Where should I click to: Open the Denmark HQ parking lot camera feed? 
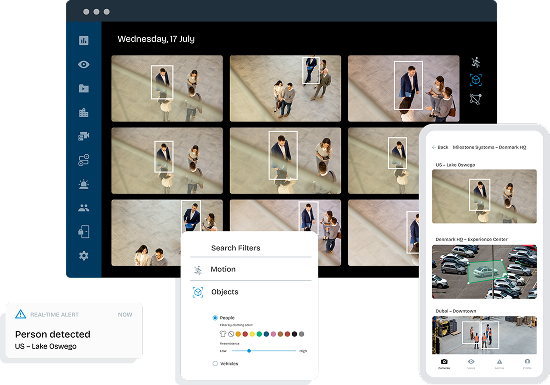click(484, 272)
